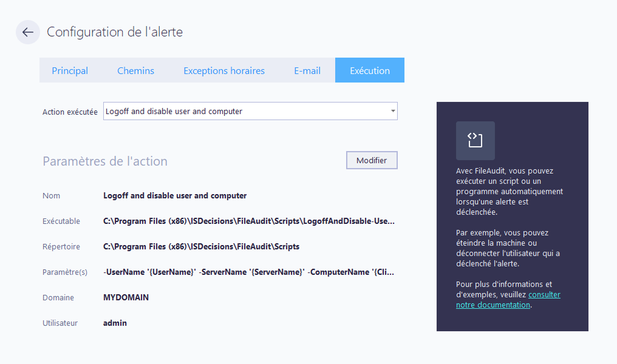Click the Paramètre(s) value starting with -UserName

tap(248, 272)
